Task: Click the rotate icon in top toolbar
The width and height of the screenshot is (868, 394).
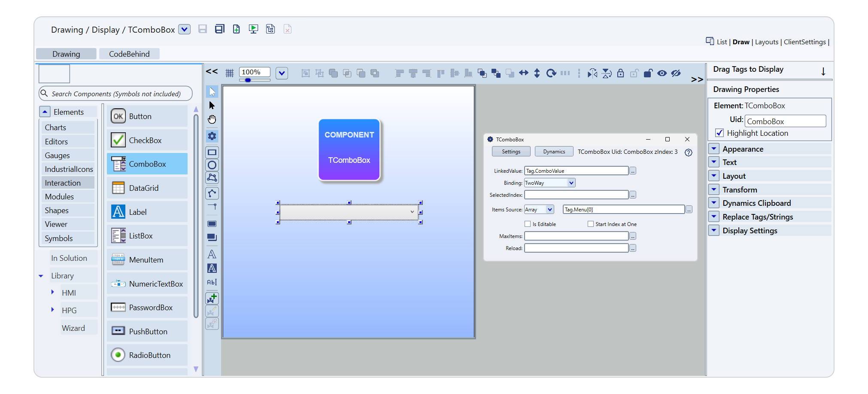Action: pyautogui.click(x=551, y=73)
